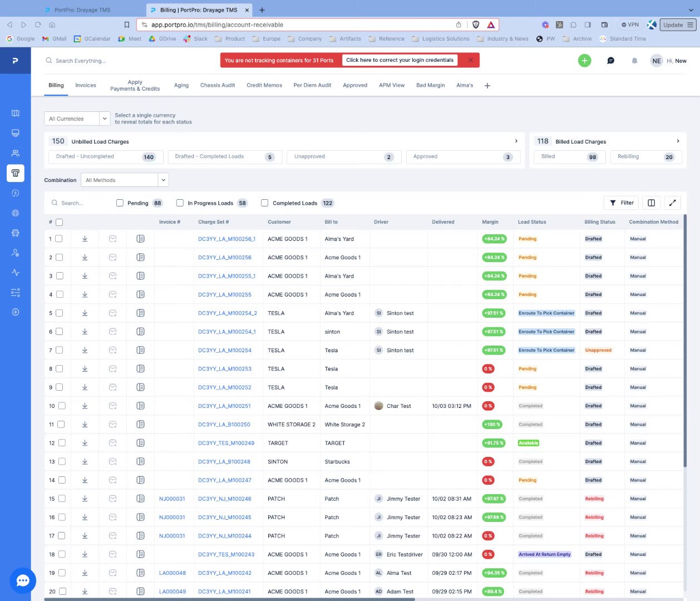The image size is (700, 601).
Task: Click the green plus add button
Action: point(584,61)
